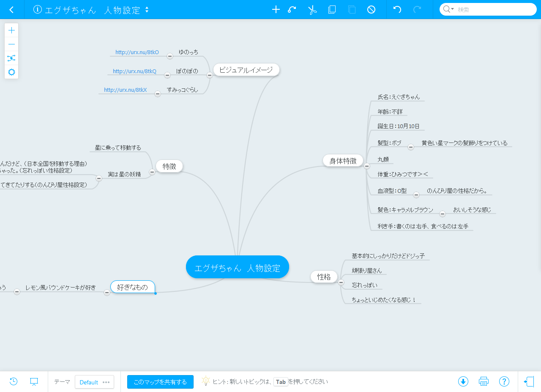Select the central エグザちゃん 人物設定 topic
The image size is (541, 392).
pyautogui.click(x=238, y=267)
